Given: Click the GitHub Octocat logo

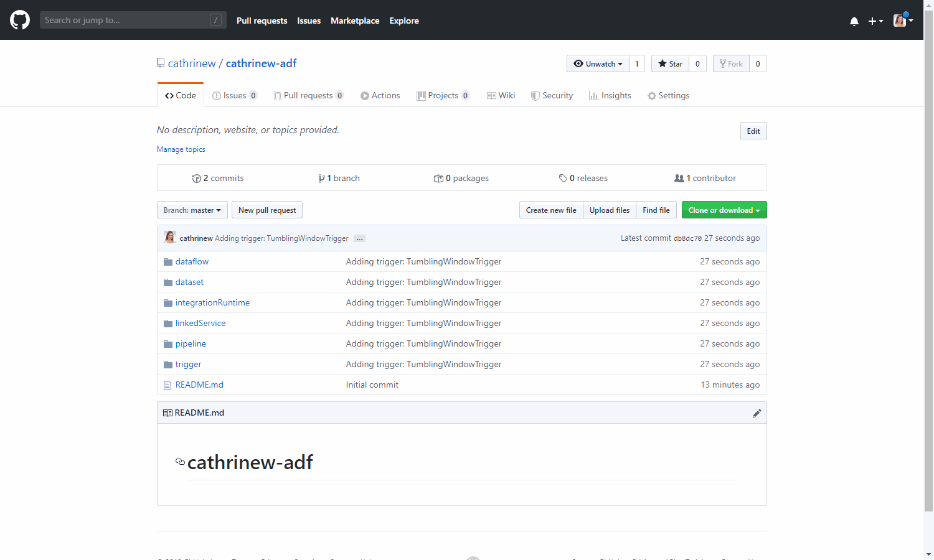Looking at the screenshot, I should (x=20, y=20).
